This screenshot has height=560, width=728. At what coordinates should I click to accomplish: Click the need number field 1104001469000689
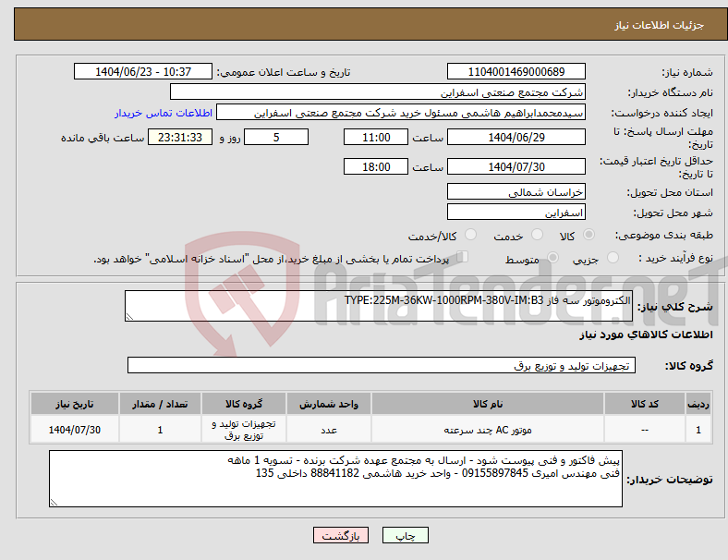coord(516,71)
